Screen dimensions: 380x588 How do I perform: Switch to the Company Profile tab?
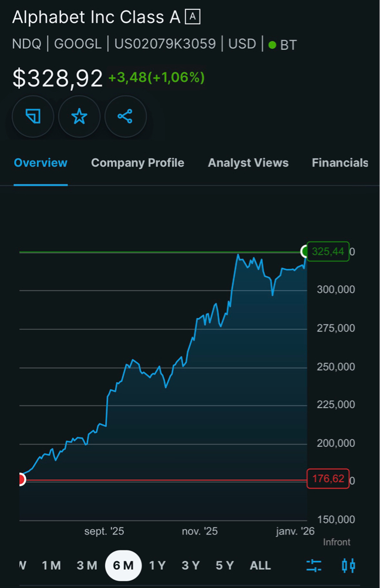pos(137,163)
